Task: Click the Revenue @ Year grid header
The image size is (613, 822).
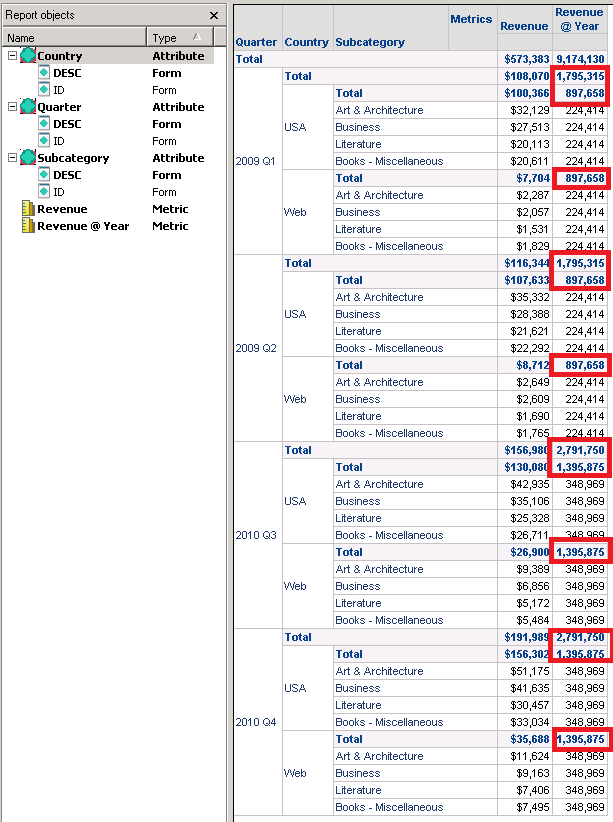Action: (579, 20)
